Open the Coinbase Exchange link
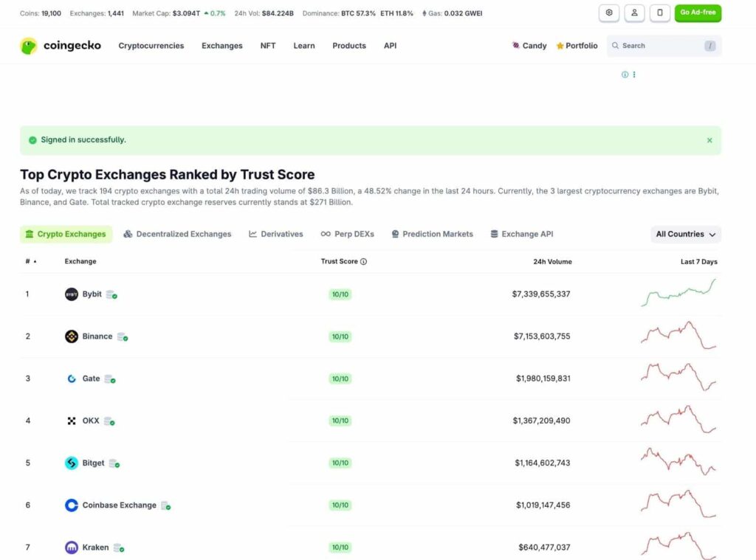Screen dimensions: 756x560 click(x=121, y=505)
